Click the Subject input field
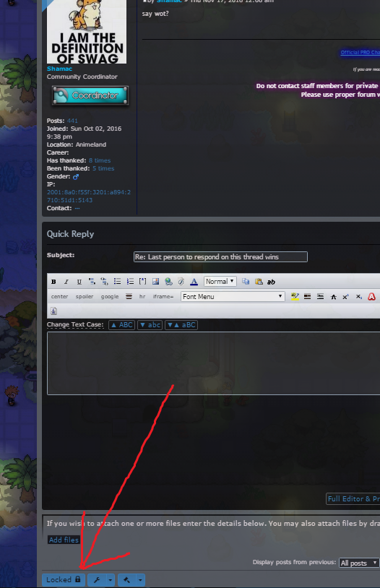This screenshot has height=588, width=380. coord(220,257)
